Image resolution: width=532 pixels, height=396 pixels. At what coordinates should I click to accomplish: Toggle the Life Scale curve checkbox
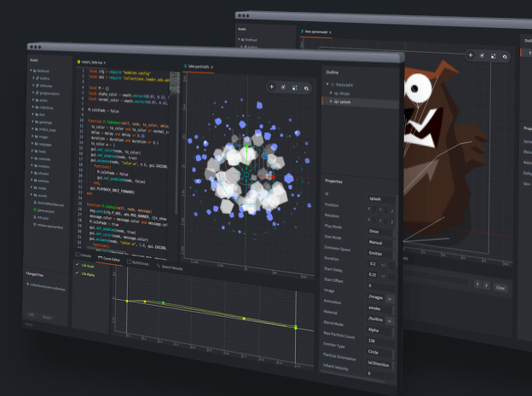pos(77,265)
